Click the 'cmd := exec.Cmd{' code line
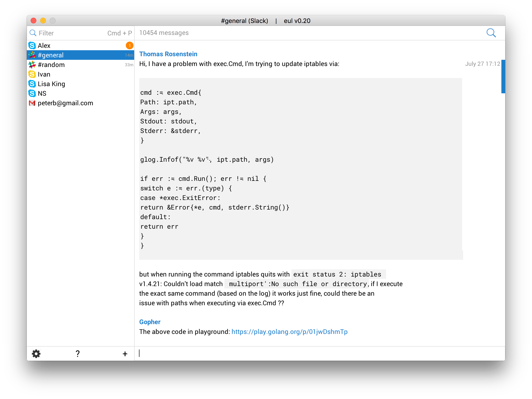The width and height of the screenshot is (532, 399). point(171,93)
